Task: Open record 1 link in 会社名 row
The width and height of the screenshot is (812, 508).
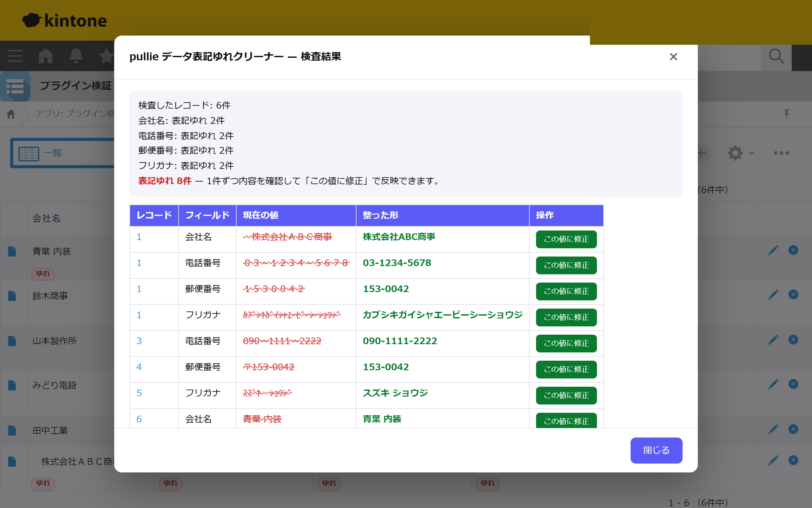Action: [139, 237]
